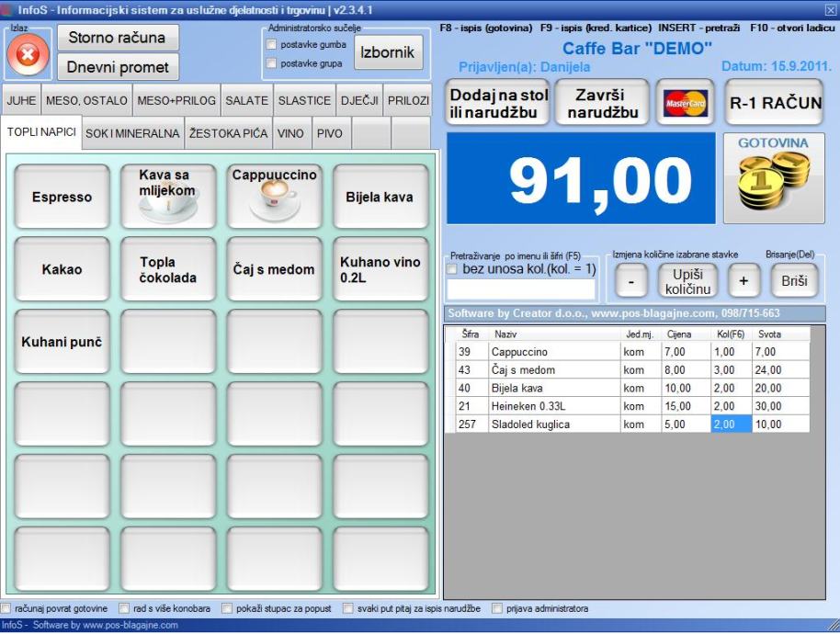
Task: Switch to SOK I MINERALNA tab
Action: click(132, 133)
